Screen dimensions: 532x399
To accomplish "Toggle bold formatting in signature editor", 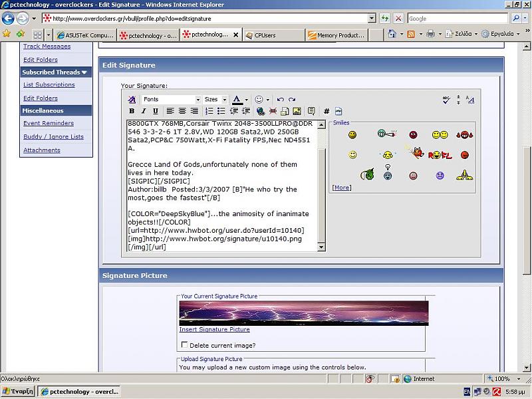I will (x=132, y=111).
